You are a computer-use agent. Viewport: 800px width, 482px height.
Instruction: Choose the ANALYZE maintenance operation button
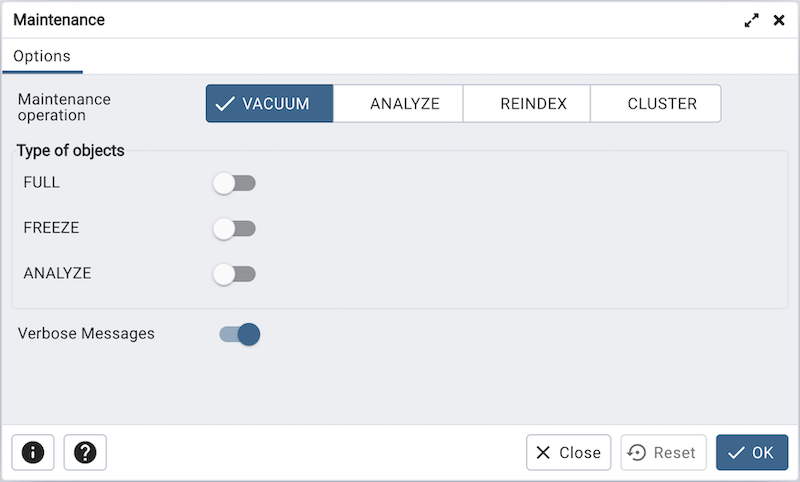click(398, 103)
